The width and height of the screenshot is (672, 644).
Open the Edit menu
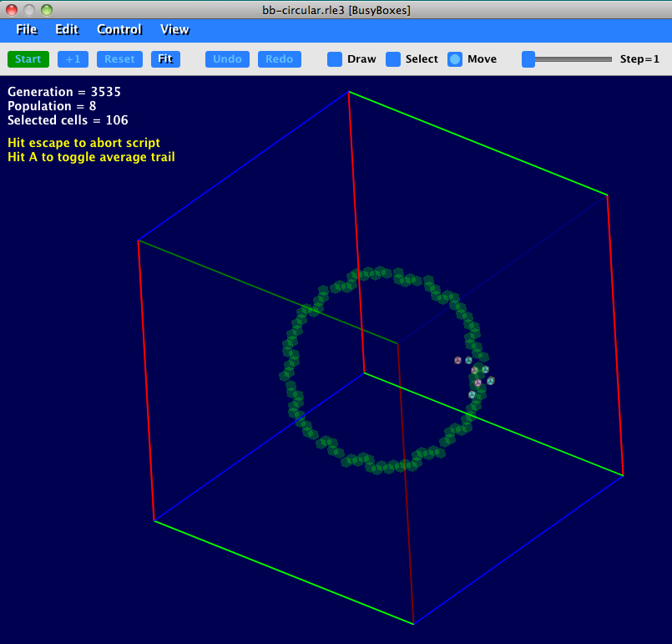click(68, 29)
